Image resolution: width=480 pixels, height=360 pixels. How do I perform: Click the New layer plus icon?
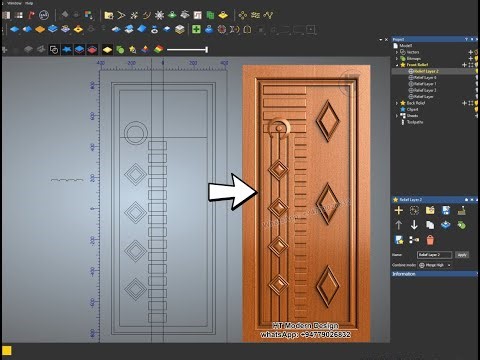(x=399, y=210)
